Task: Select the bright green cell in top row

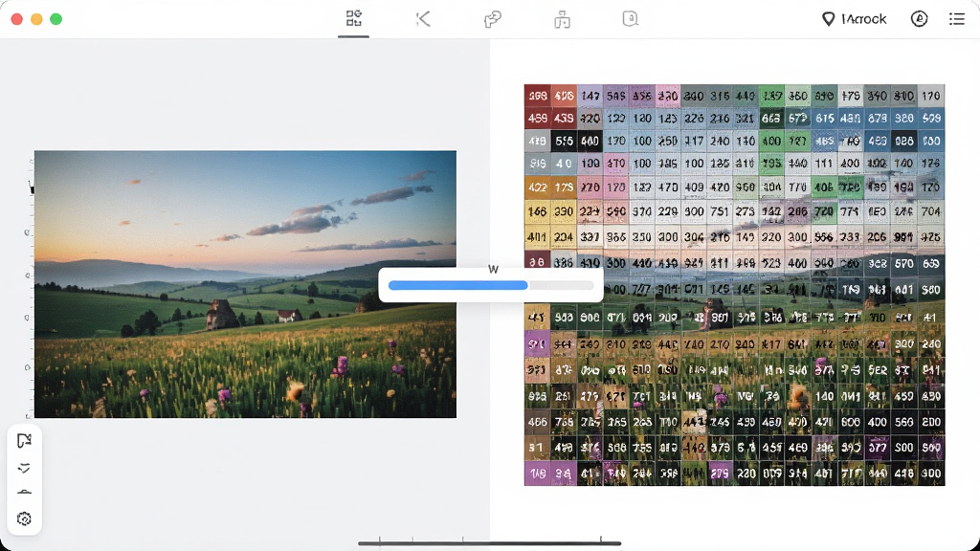Action: pyautogui.click(x=772, y=96)
